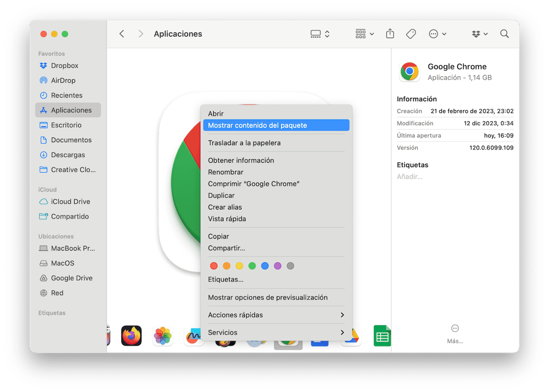
Task: Choose Mostrar opciones de previsualización
Action: click(276, 298)
